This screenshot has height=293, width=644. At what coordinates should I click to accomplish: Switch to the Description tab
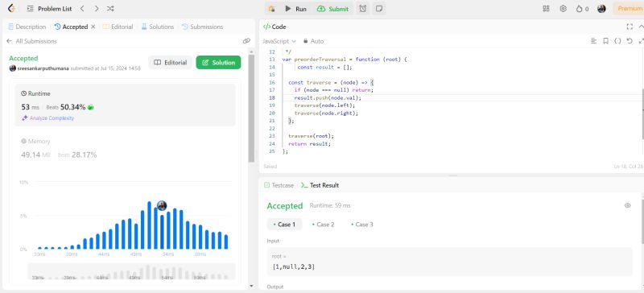[x=27, y=27]
